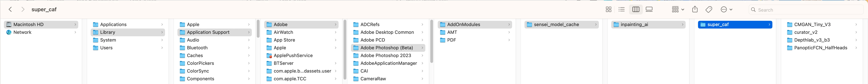Switch to list view
This screenshot has height=84, width=868.
click(622, 9)
